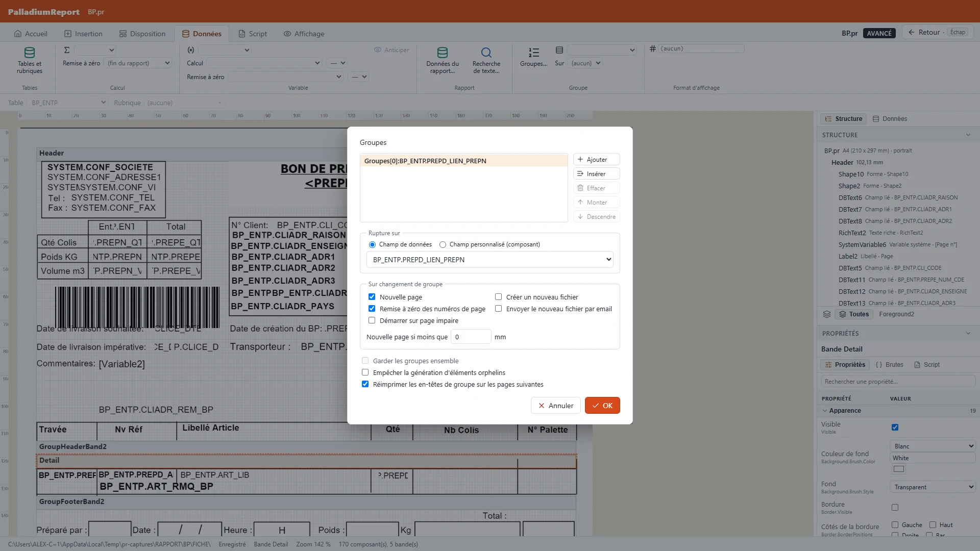Click Nouvelle page si moins que field

471,337
